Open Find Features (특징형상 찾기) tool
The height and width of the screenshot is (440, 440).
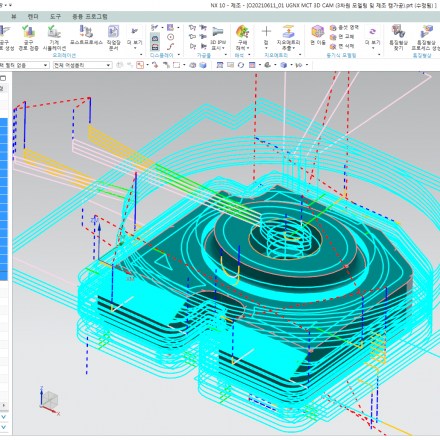click(x=398, y=37)
